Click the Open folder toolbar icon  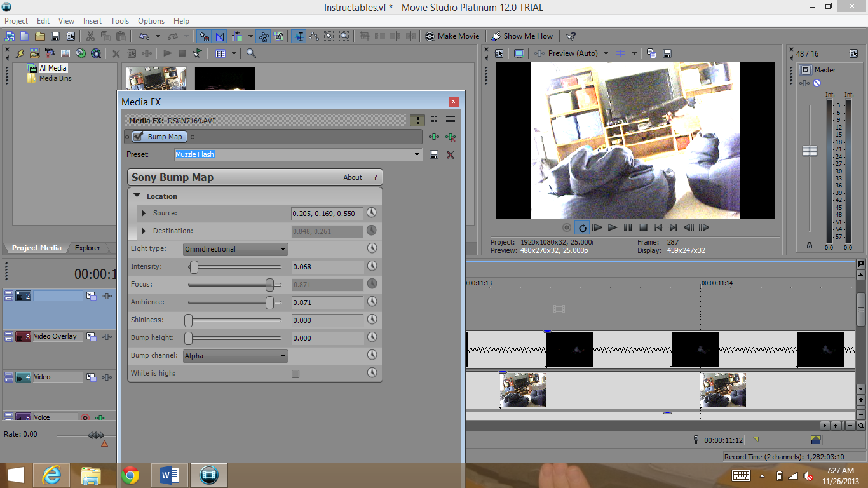coord(40,36)
